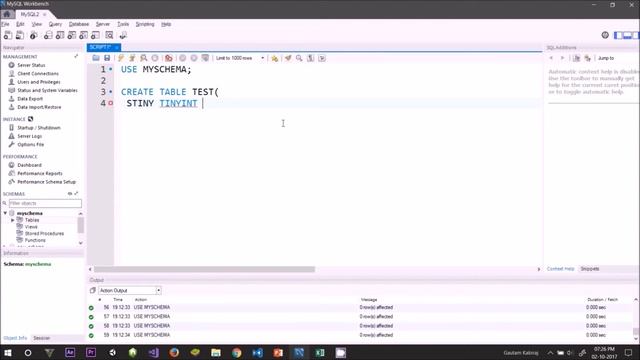This screenshot has width=640, height=360.
Task: Click the schema tree vertical scrollbar
Action: (80, 225)
